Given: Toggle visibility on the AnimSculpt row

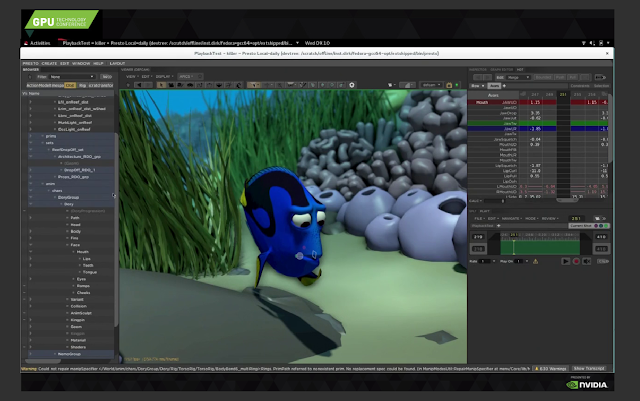Looking at the screenshot, I should coord(24,313).
